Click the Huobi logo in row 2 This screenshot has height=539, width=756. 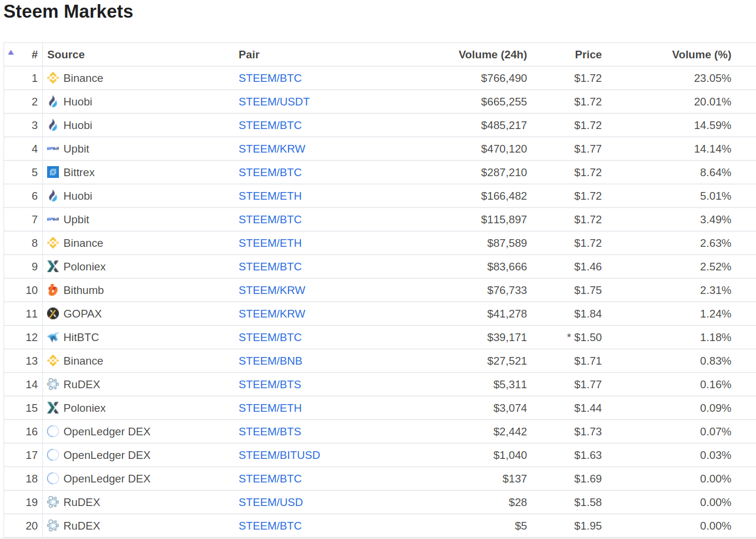pyautogui.click(x=53, y=101)
